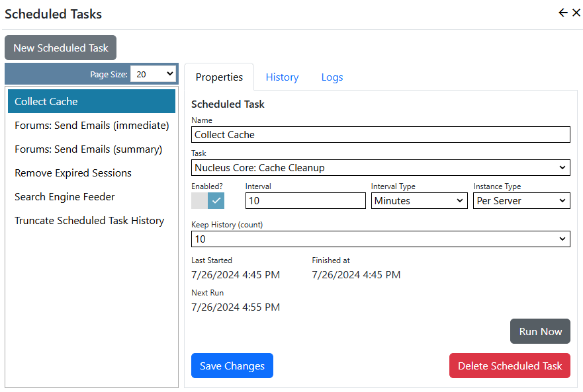This screenshot has width=583, height=392.
Task: Click the back arrow in the header
Action: [x=562, y=12]
